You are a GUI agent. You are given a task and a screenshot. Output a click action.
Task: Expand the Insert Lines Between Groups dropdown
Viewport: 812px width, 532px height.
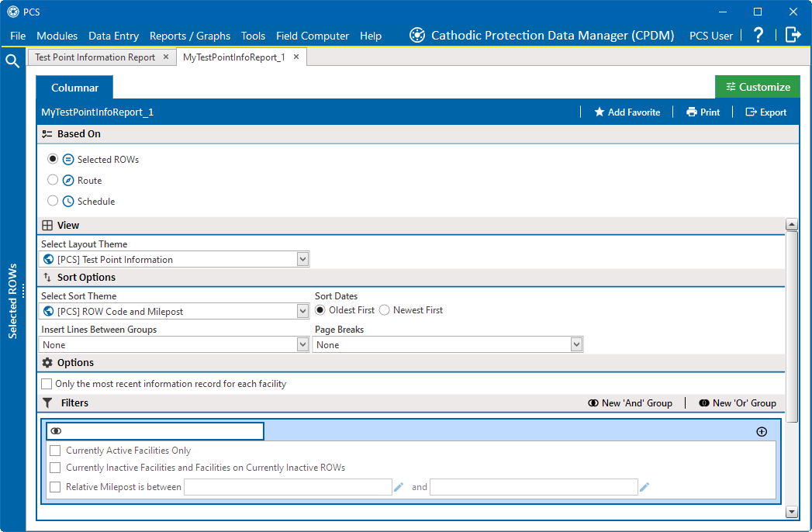(x=301, y=344)
